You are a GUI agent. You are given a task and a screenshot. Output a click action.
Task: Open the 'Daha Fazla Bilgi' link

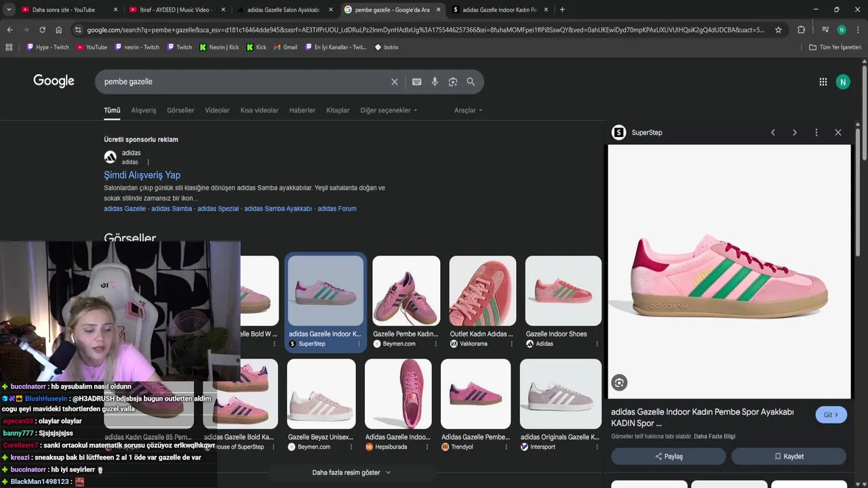714,436
